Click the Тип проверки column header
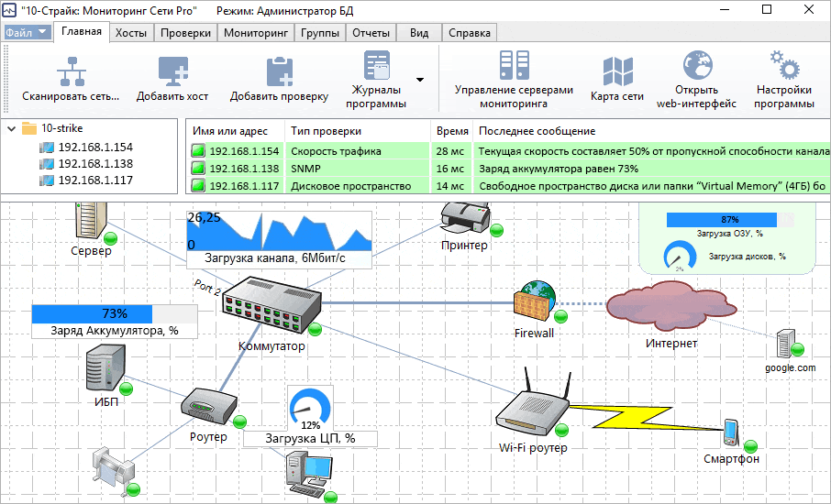The image size is (831, 504). [326, 131]
